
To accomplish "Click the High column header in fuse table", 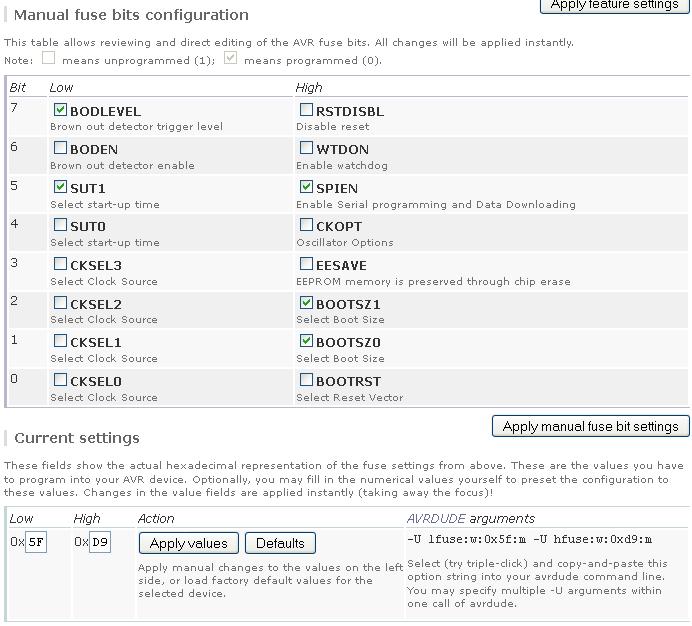I will (309, 87).
